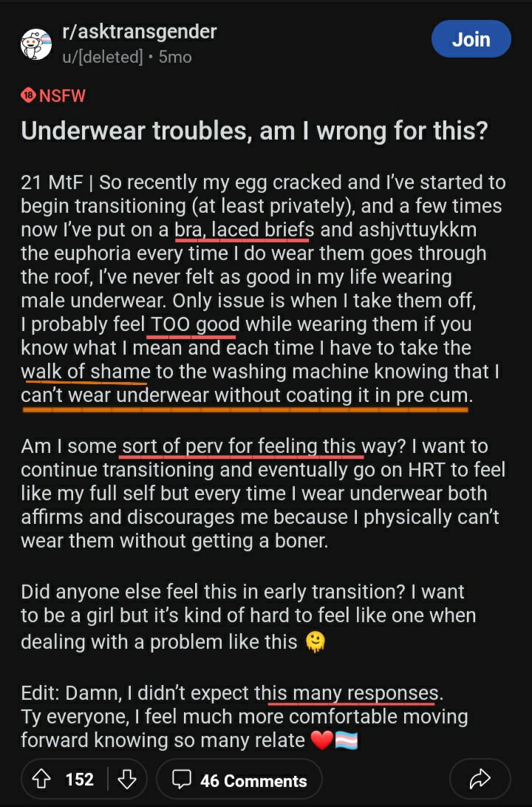Click the share arrow icon
Viewport: 532px width, 807px height.
[480, 779]
